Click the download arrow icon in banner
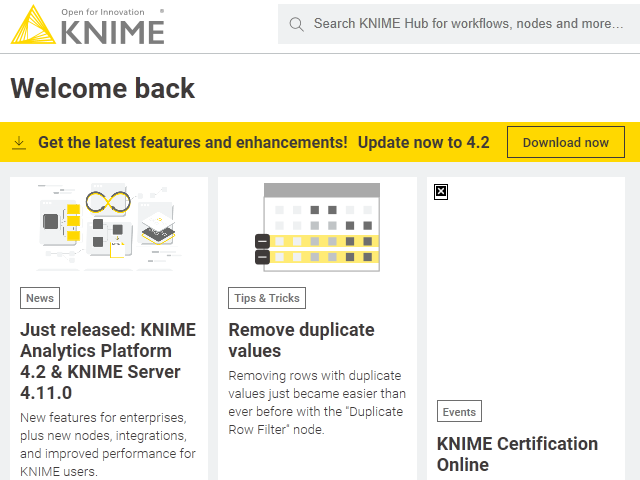 (x=19, y=143)
